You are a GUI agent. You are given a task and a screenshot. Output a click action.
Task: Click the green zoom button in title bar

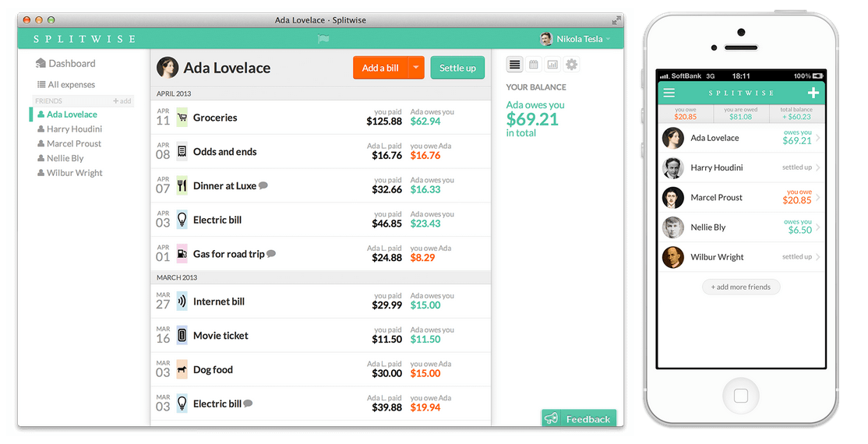coord(51,20)
